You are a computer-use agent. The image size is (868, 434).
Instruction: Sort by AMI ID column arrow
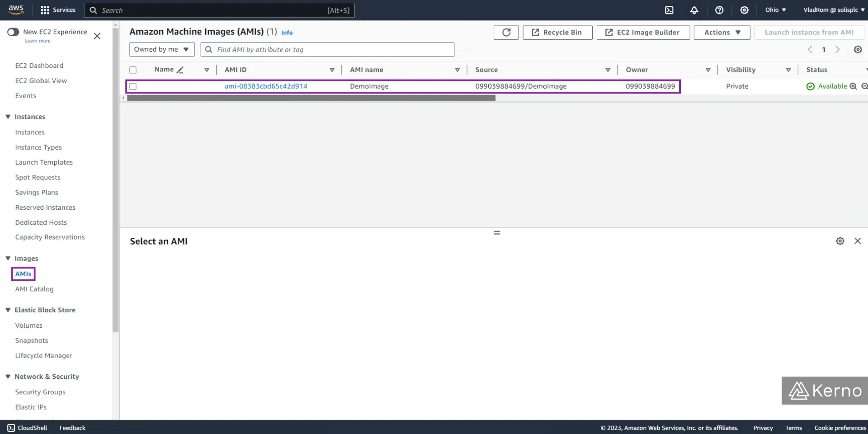(332, 70)
